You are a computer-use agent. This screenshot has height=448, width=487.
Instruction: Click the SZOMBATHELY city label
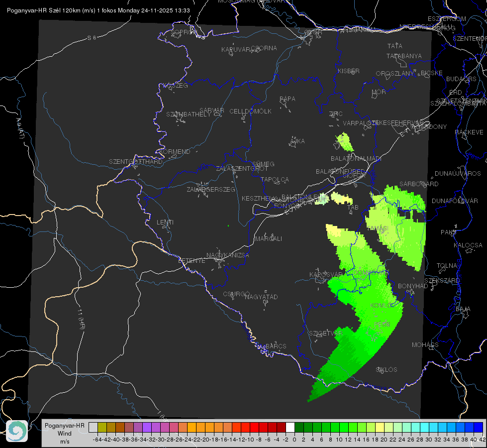(x=189, y=114)
